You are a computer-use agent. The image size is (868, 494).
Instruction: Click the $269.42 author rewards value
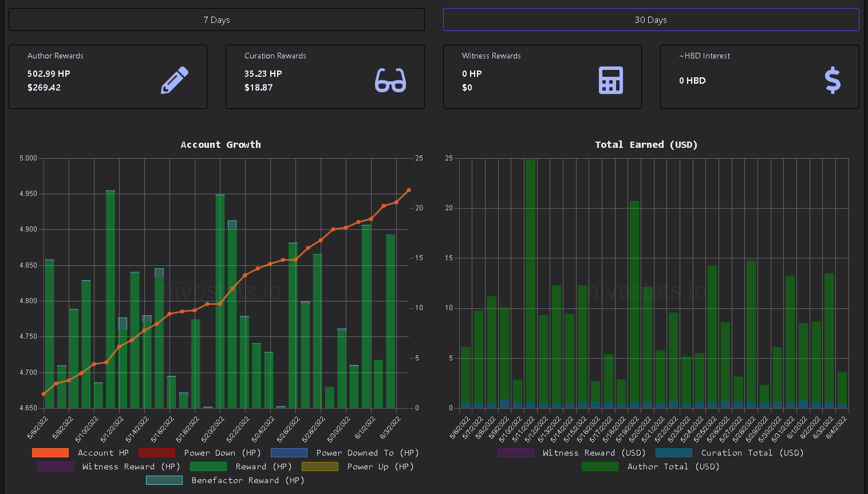click(x=44, y=88)
